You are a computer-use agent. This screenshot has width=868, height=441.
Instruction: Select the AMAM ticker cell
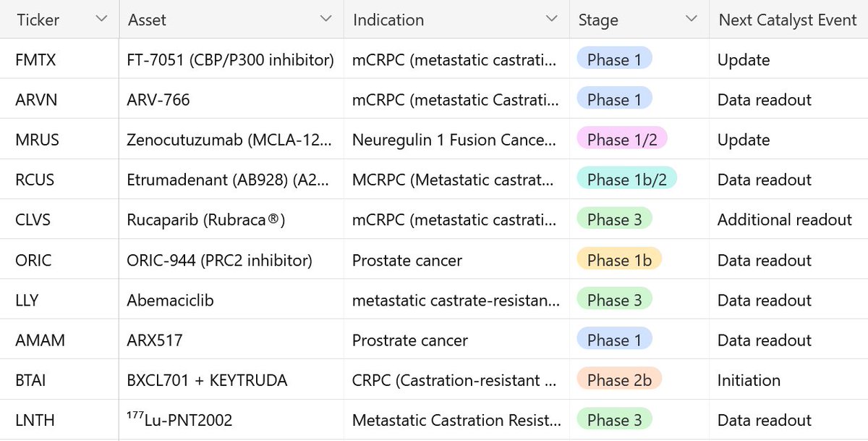tap(59, 340)
